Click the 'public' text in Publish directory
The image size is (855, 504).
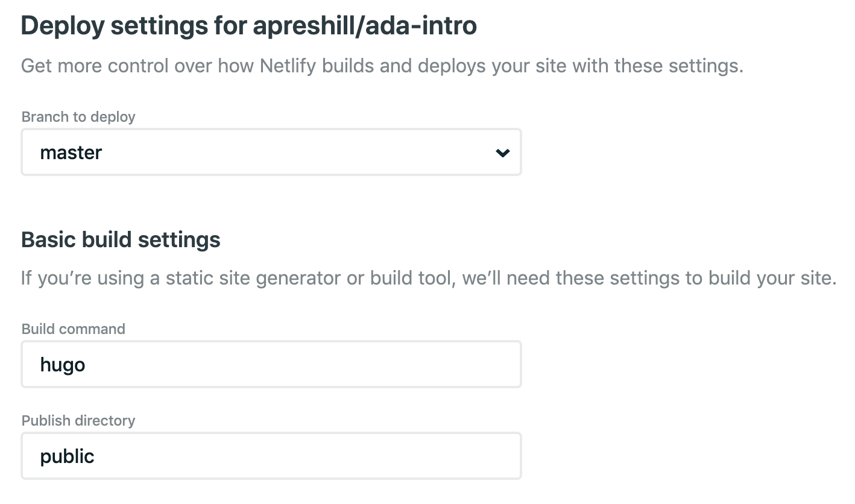point(67,456)
